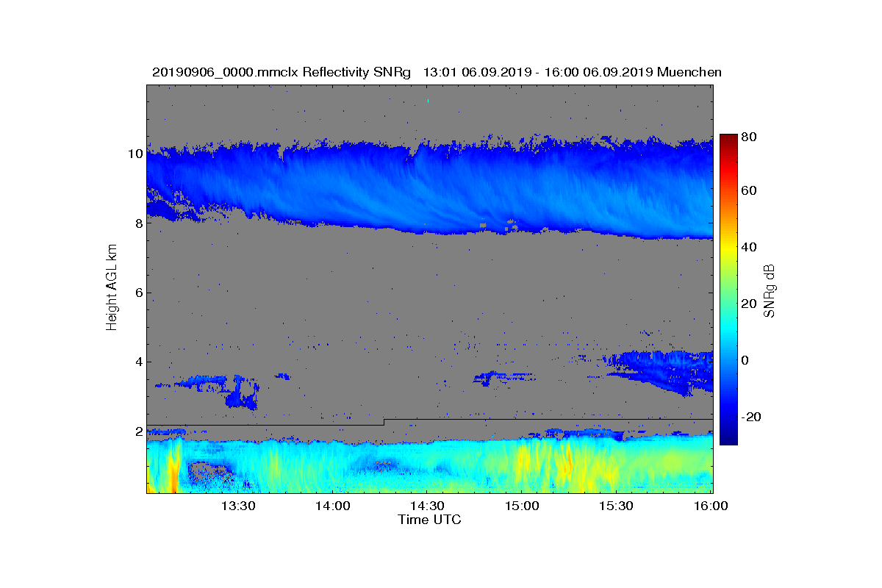This screenshot has height=588, width=882.
Task: Click the 'Height AGL km' axis label
Action: click(112, 288)
